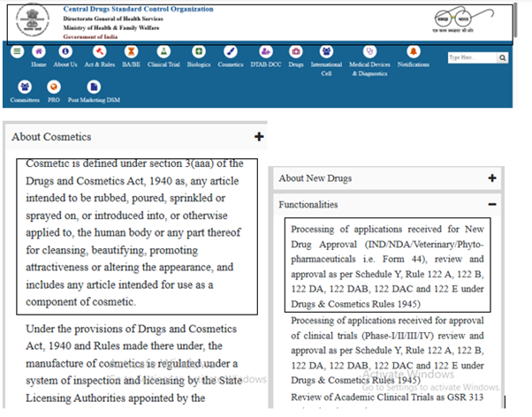Click the Clinical Trial flask icon
This screenshot has height=417, width=532.
[163, 51]
